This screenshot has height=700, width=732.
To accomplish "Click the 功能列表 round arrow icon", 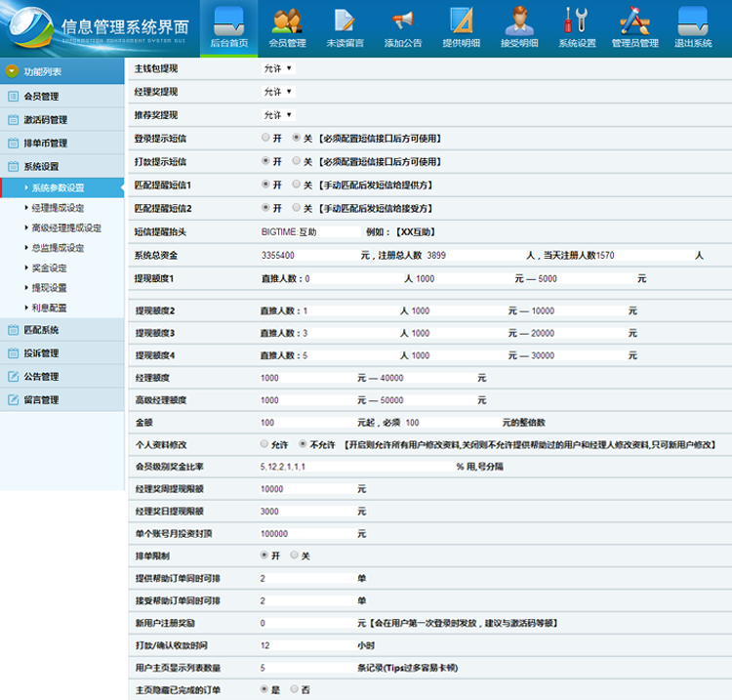I will [12, 71].
